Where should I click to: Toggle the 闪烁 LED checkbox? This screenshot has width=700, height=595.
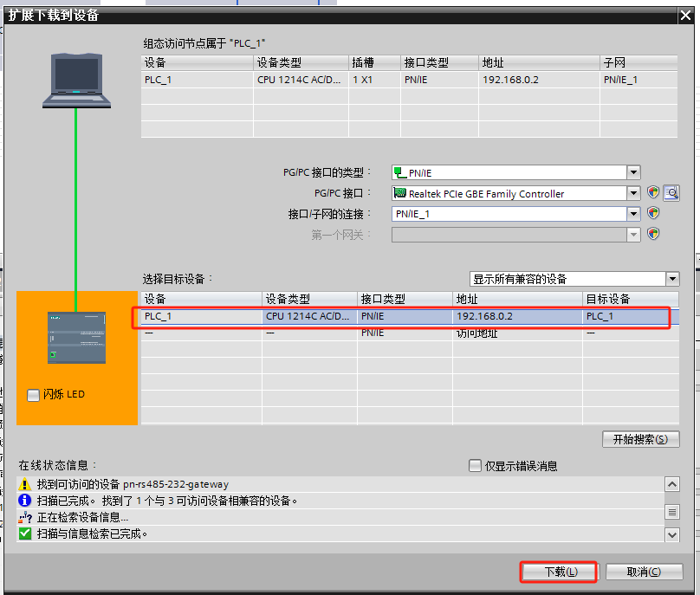34,395
